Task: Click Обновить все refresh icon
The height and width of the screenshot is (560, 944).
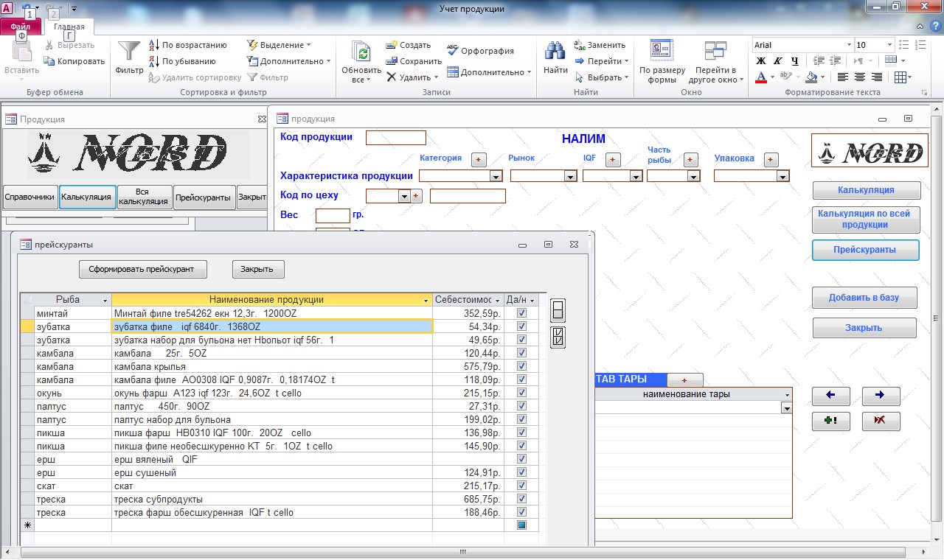Action: [x=361, y=52]
